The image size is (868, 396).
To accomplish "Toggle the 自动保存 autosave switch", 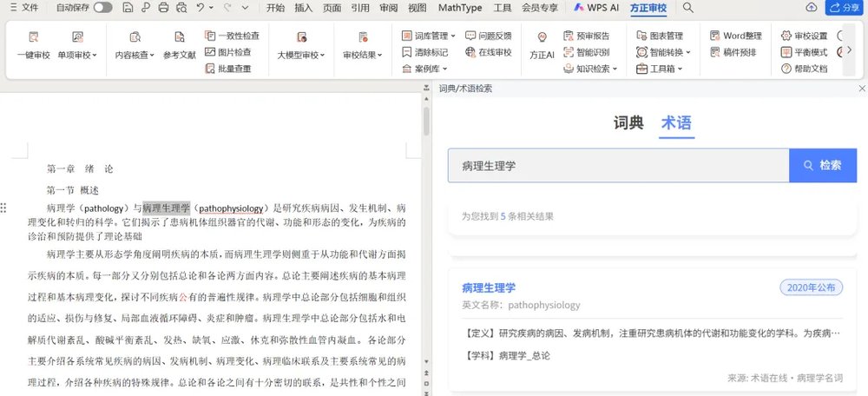I will click(102, 8).
